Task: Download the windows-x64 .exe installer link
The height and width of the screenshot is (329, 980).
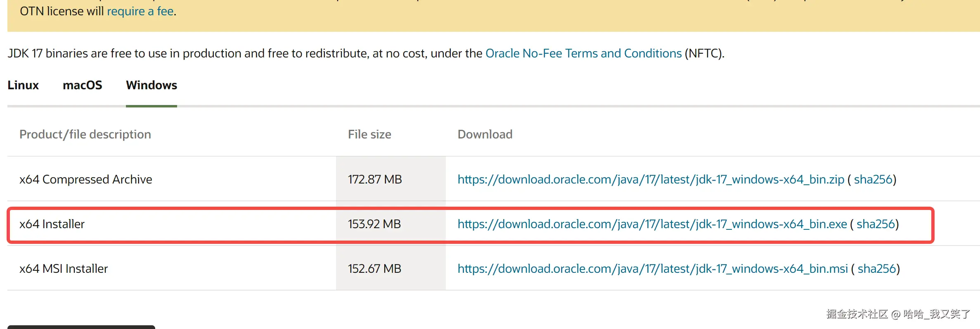Action: click(652, 224)
